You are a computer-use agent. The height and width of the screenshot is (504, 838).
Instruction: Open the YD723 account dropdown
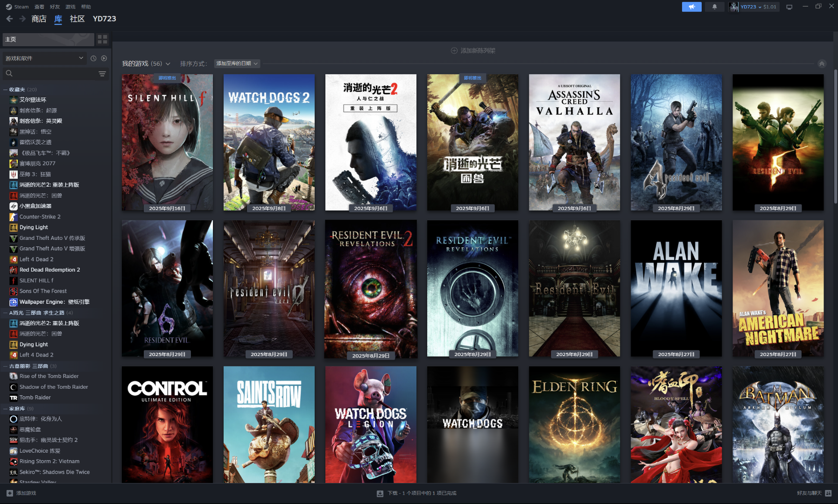click(753, 7)
